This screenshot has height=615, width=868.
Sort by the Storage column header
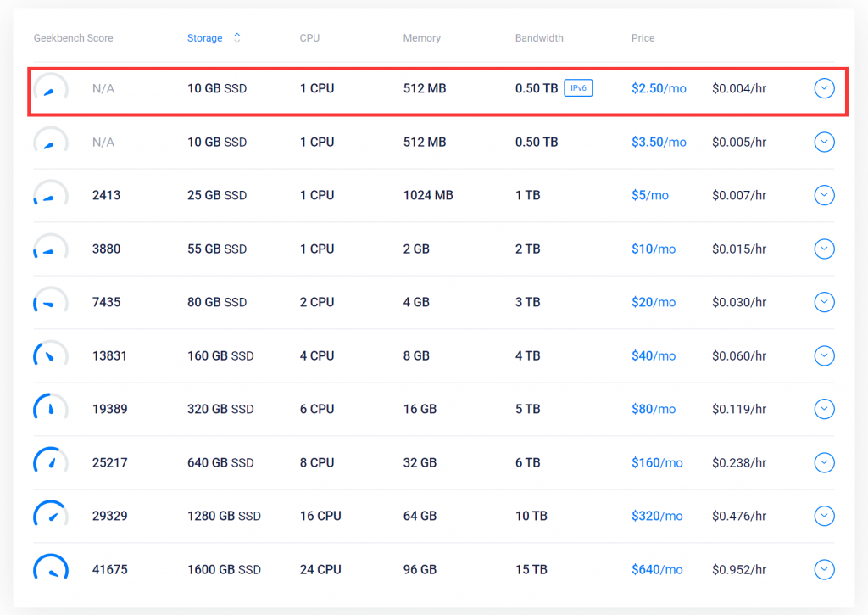205,38
